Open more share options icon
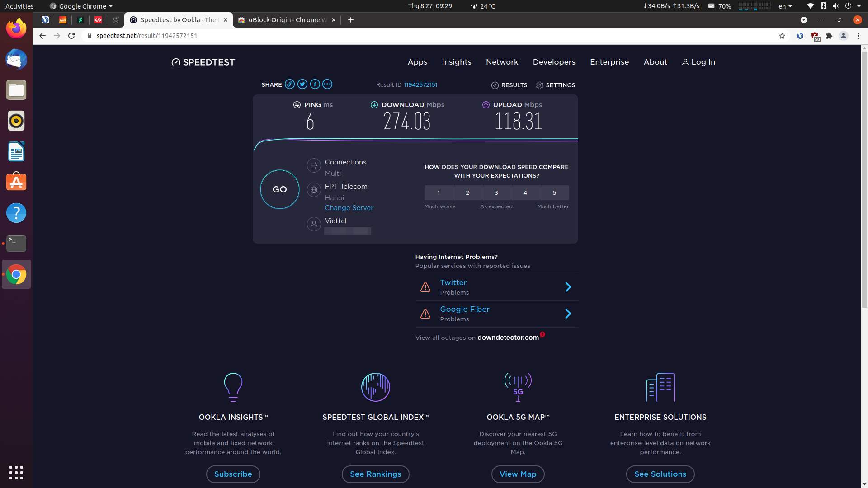 tap(327, 84)
